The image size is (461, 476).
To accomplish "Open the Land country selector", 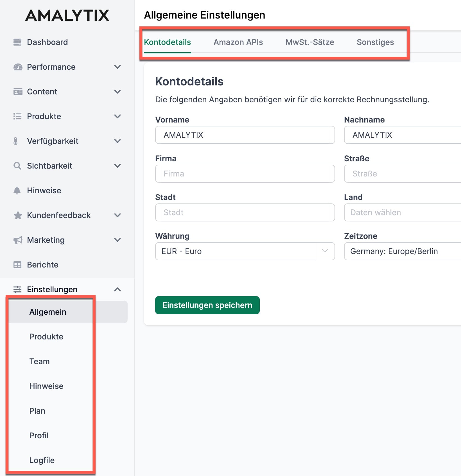I will 403,212.
